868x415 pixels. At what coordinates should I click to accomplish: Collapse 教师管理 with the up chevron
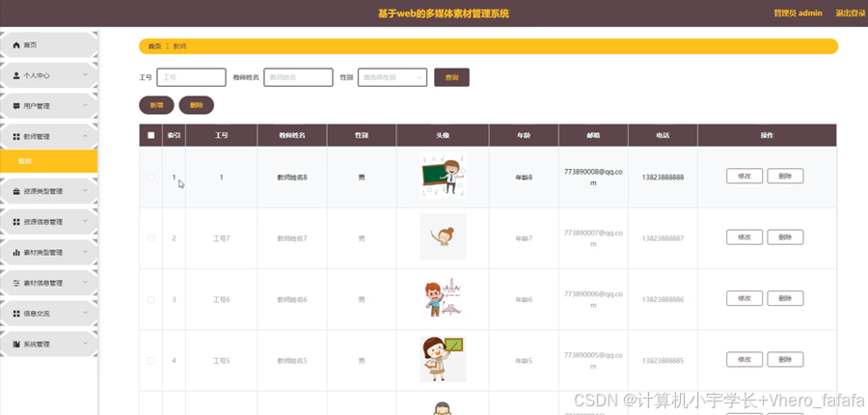point(85,136)
